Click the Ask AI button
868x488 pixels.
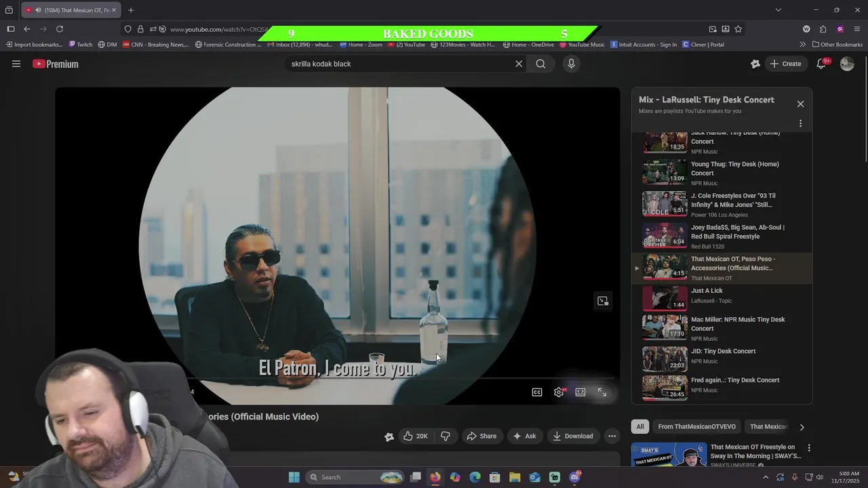point(525,436)
